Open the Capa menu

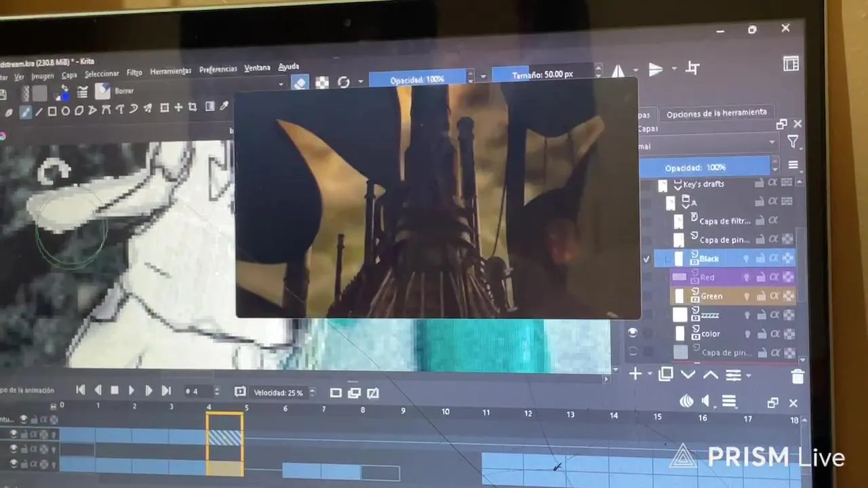click(69, 76)
